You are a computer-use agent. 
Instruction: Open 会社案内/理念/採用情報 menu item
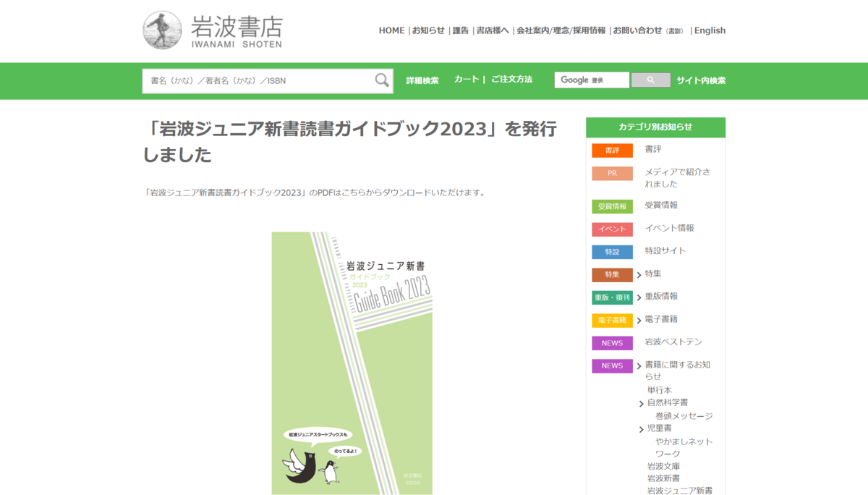[x=561, y=30]
